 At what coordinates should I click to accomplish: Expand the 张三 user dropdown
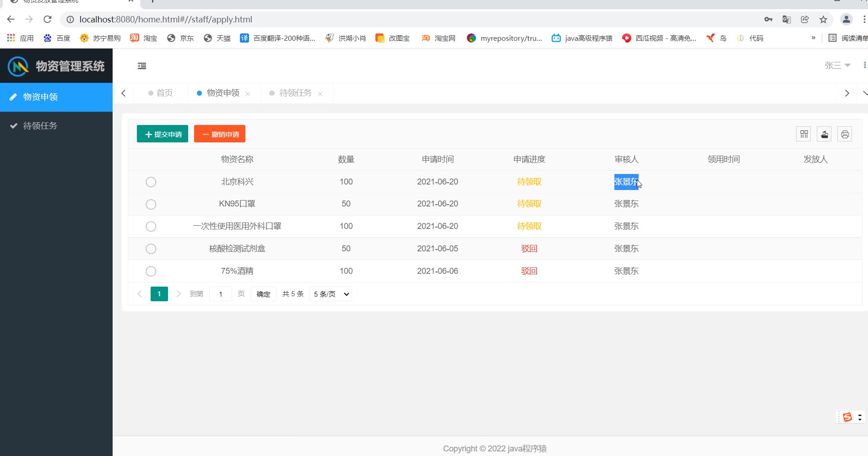click(x=837, y=65)
